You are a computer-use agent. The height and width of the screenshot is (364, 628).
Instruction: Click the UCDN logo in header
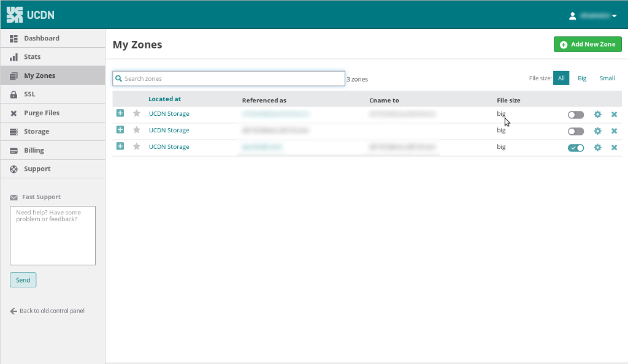(32, 15)
